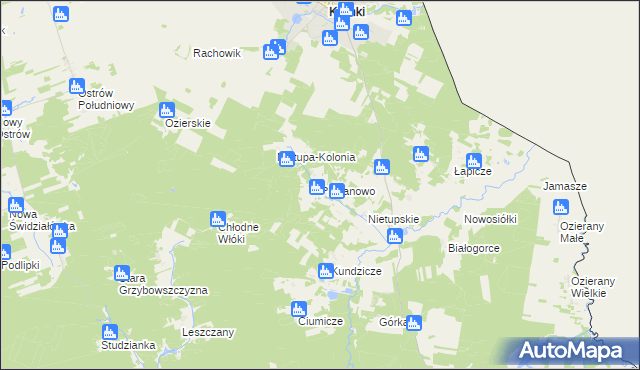This screenshot has height=370, width=640.
Task: Select the factory marker above Ciumicze
Action: pos(299,309)
